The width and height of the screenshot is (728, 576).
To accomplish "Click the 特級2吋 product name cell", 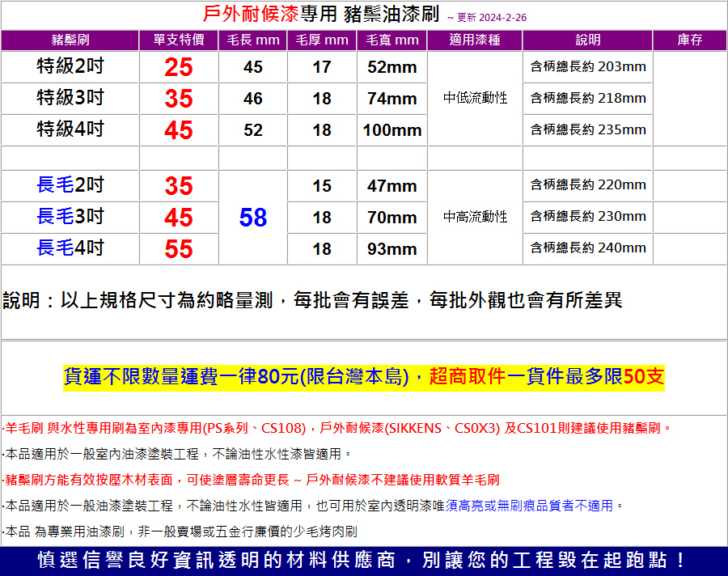I will tap(70, 66).
